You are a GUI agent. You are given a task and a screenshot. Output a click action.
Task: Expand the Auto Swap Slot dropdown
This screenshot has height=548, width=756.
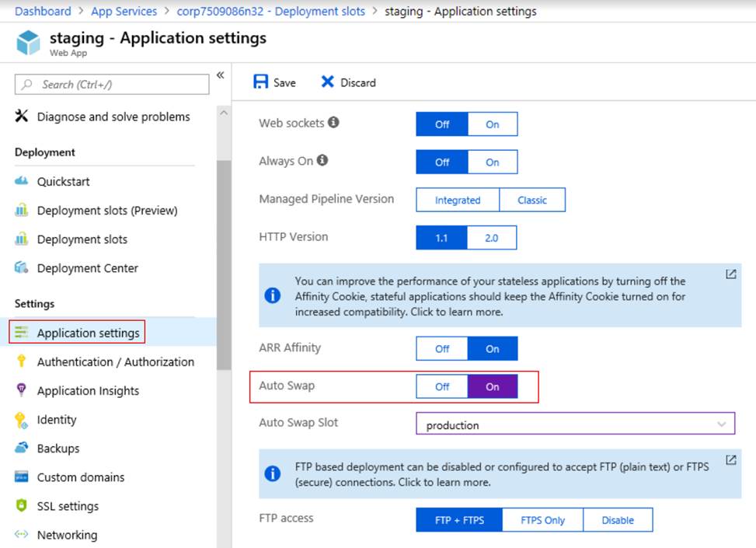tap(722, 424)
